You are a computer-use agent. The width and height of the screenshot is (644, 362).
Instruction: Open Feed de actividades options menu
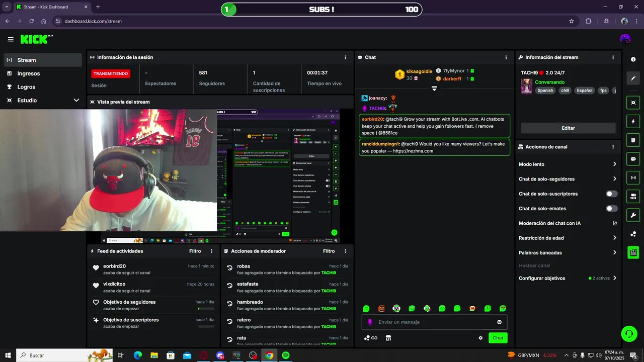[211, 251]
